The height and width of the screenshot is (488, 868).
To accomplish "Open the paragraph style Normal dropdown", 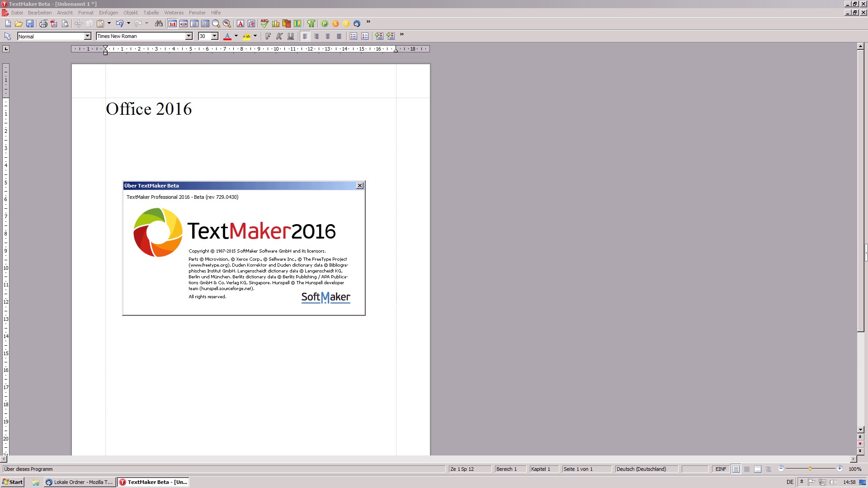I will 88,36.
